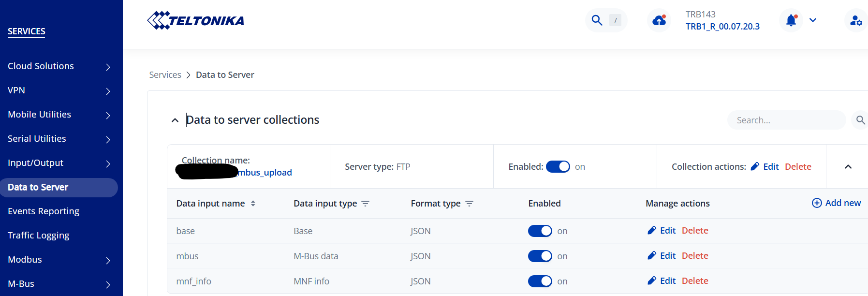Disable the collection Enabled toggle
This screenshot has height=296, width=868.
(x=558, y=167)
